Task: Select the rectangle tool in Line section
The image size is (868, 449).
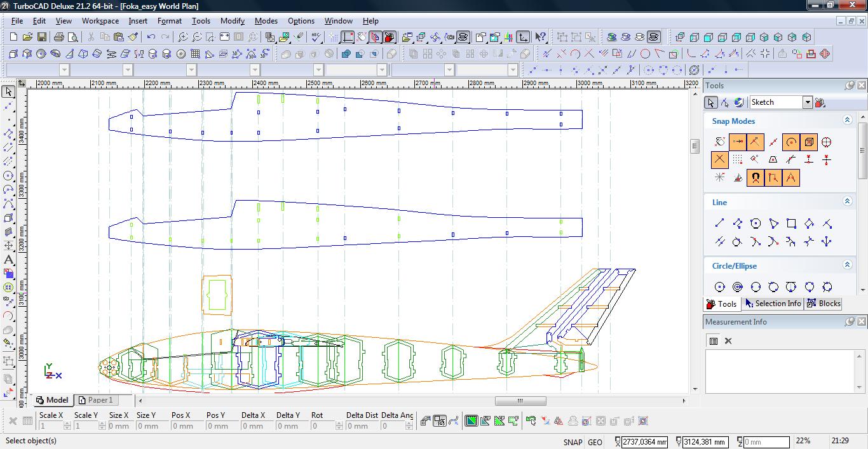Action: pyautogui.click(x=791, y=224)
